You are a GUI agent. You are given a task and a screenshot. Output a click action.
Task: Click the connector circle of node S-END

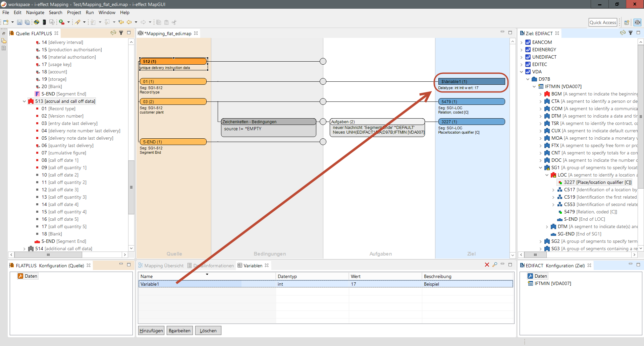[323, 142]
